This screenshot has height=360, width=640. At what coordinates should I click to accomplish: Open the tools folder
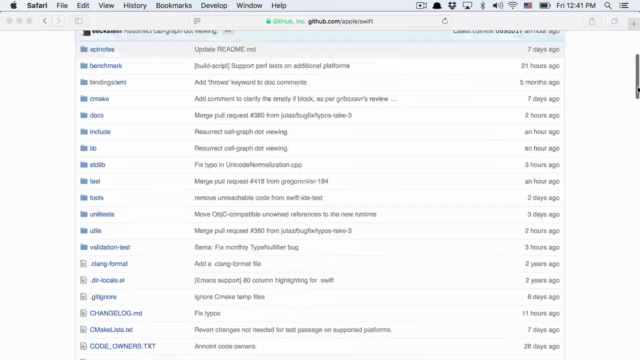[x=96, y=198]
